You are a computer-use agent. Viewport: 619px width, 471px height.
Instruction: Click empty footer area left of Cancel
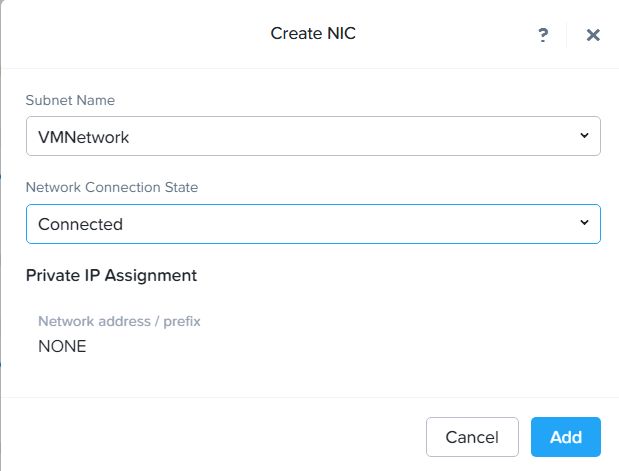pos(200,437)
